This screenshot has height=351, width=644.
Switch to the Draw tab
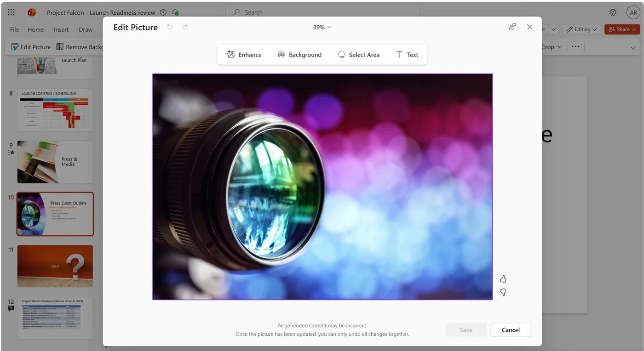click(x=86, y=29)
